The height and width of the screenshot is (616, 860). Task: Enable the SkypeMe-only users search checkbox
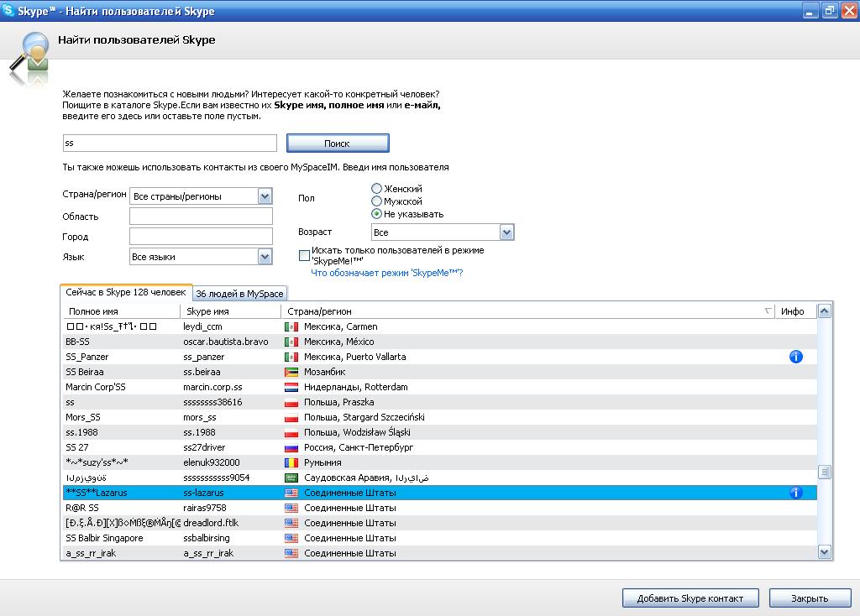304,255
